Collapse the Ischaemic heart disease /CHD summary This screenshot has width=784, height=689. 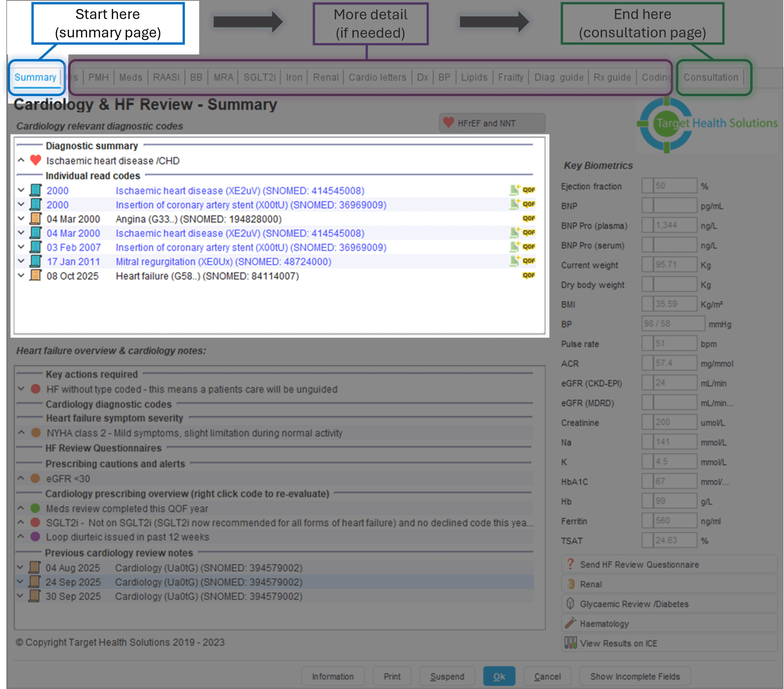[21, 160]
